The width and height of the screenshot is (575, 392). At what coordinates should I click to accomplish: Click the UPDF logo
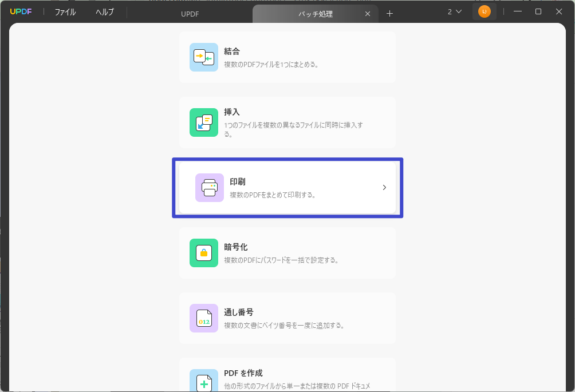point(21,11)
